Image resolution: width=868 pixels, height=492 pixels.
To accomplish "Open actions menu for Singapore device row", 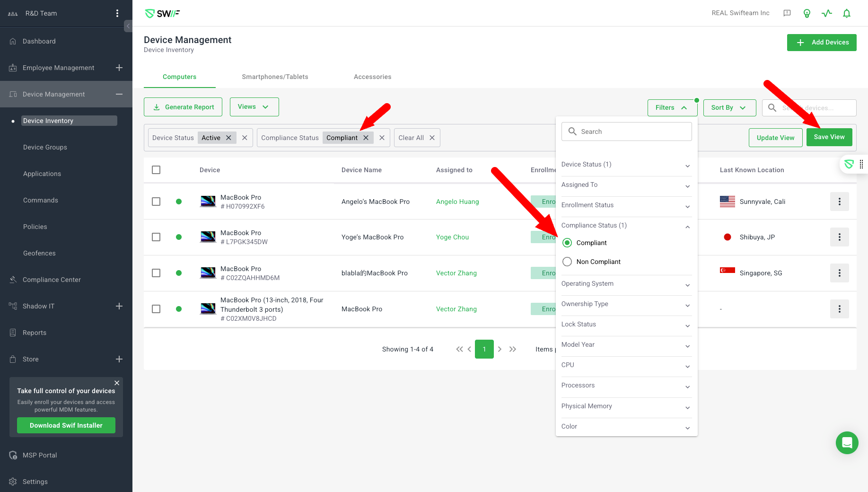I will 840,273.
